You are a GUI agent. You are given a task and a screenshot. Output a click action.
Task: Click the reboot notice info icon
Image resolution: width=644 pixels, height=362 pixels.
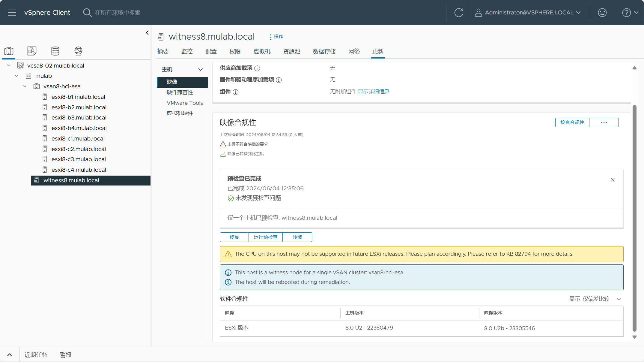tap(228, 282)
